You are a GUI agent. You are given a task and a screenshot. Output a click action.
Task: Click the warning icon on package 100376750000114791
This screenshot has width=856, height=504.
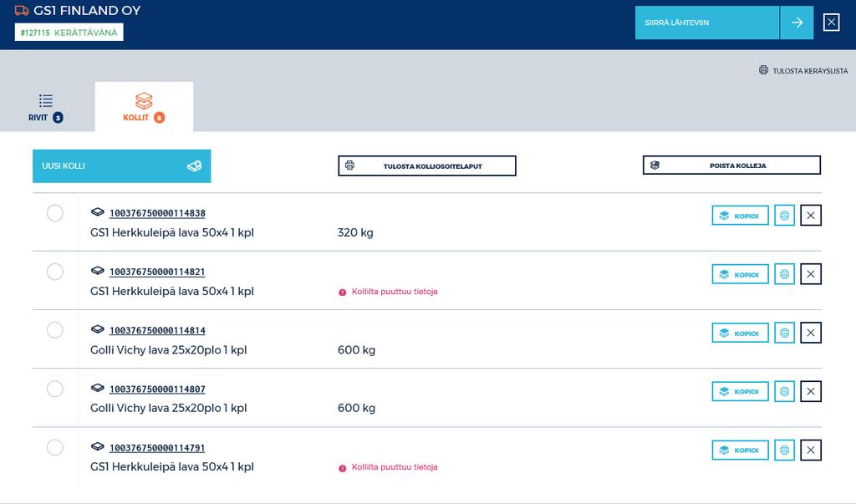(342, 468)
